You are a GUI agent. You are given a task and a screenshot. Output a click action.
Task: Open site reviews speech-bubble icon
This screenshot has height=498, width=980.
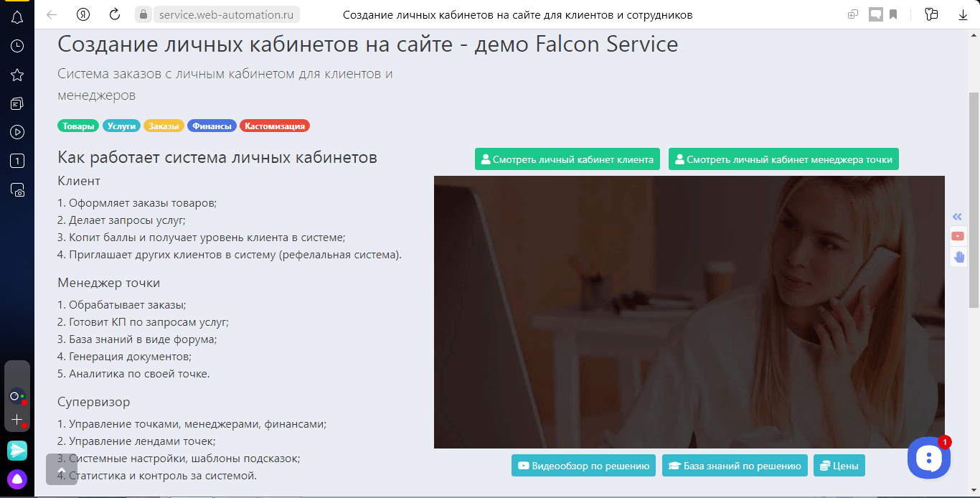(x=875, y=14)
